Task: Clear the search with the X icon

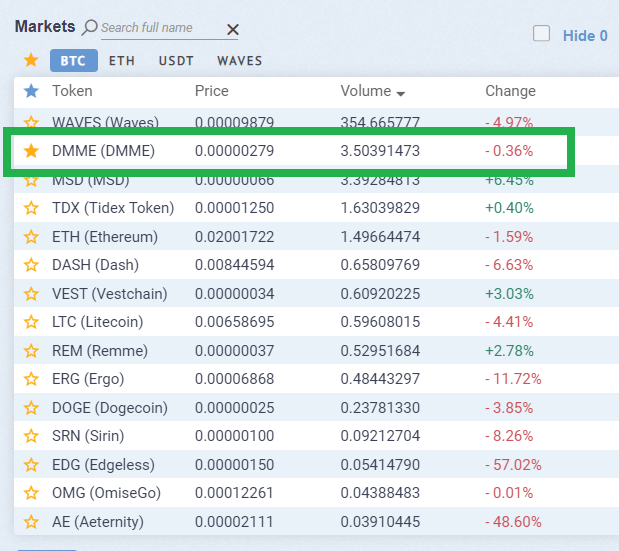Action: [x=233, y=29]
